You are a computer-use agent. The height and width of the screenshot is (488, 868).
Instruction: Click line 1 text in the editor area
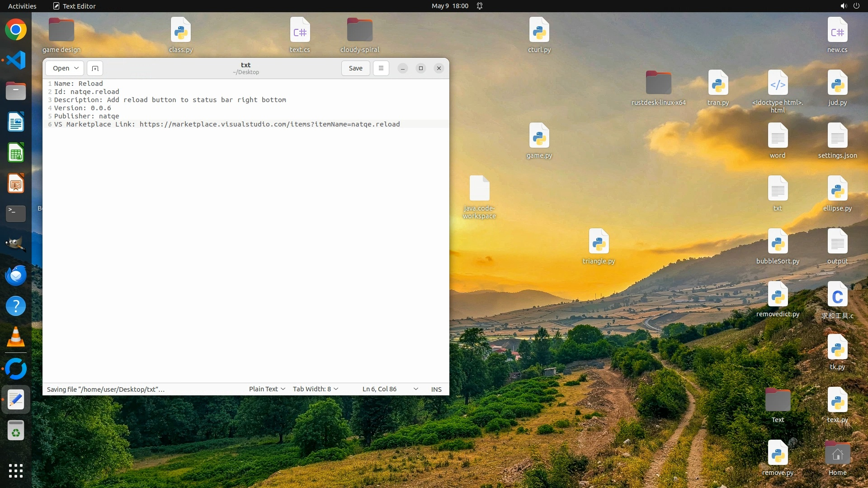click(79, 84)
